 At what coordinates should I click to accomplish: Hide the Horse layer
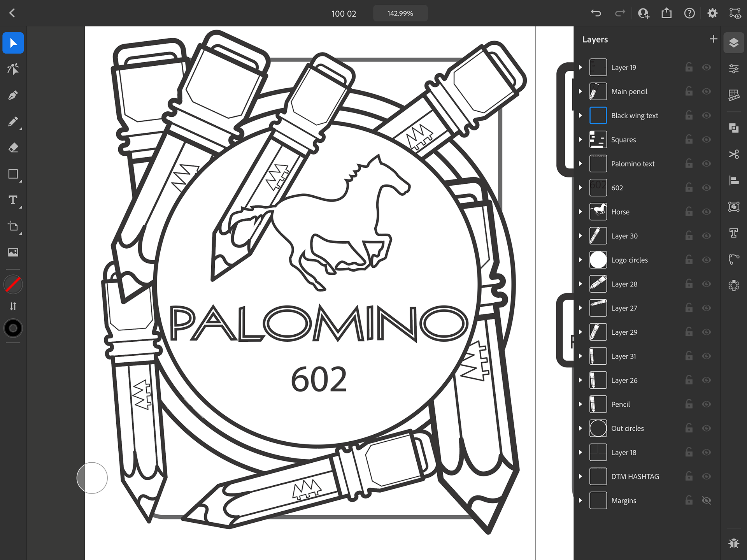click(x=707, y=212)
